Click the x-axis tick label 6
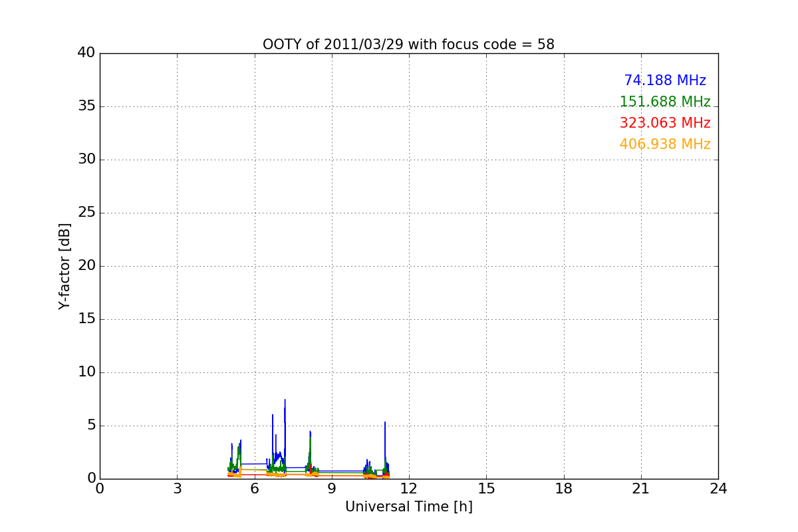Screen dimensions: 798x532 (x=254, y=489)
